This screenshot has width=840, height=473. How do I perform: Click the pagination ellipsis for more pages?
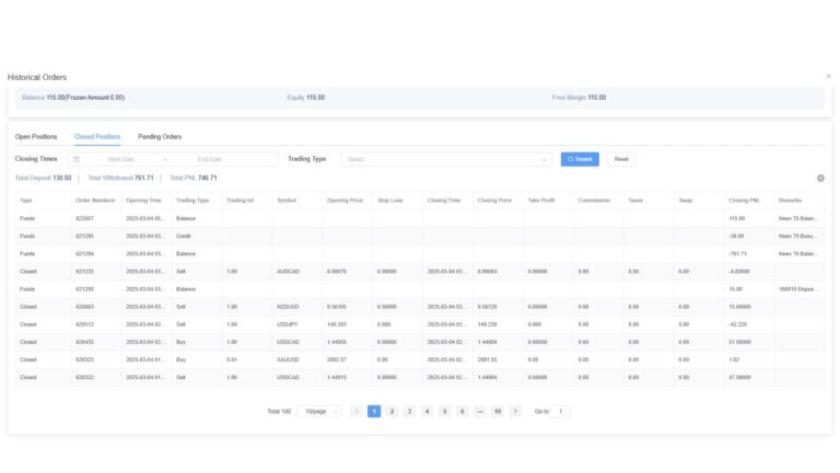coord(480,411)
